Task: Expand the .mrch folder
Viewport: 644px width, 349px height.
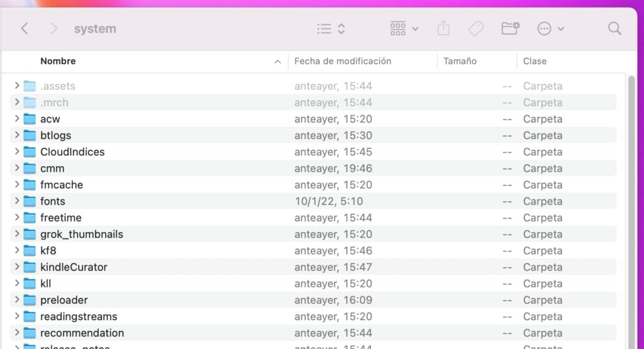Action: point(17,102)
